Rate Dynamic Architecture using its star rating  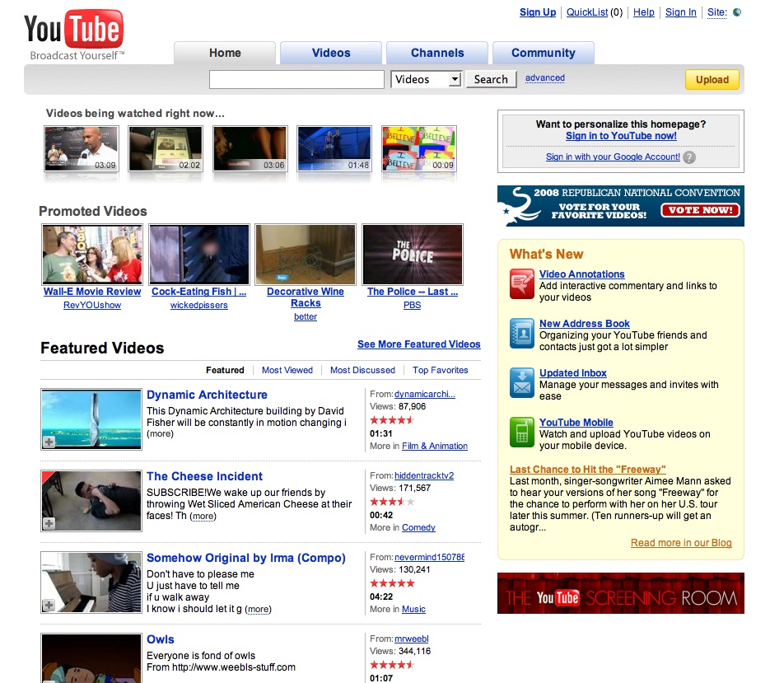click(392, 420)
